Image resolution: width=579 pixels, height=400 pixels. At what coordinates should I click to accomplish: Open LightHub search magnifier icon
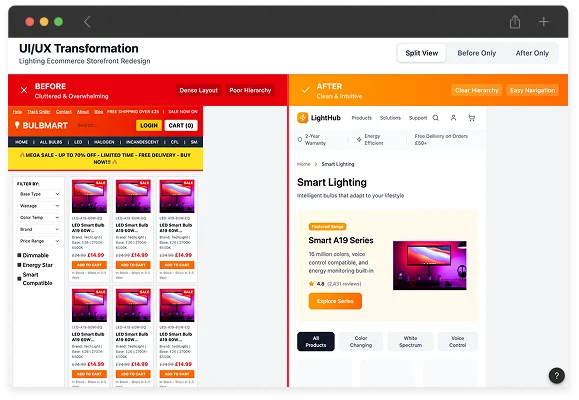point(436,118)
